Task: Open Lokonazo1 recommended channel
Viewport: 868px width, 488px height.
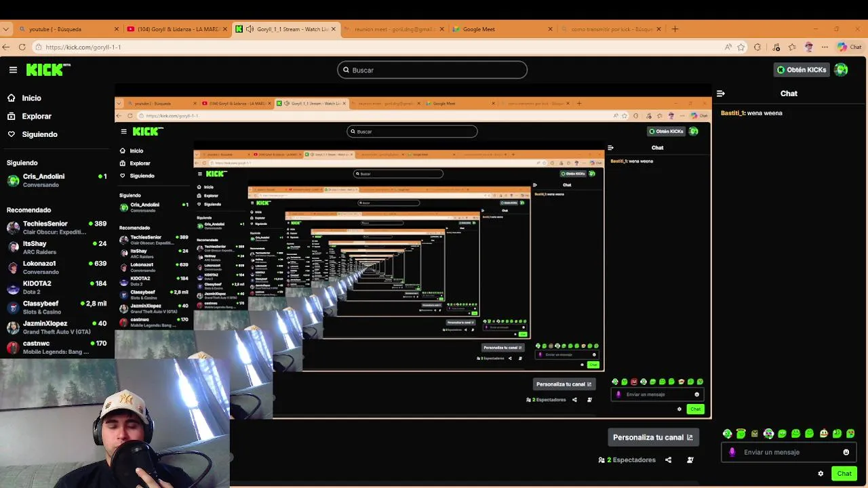Action: 56,268
